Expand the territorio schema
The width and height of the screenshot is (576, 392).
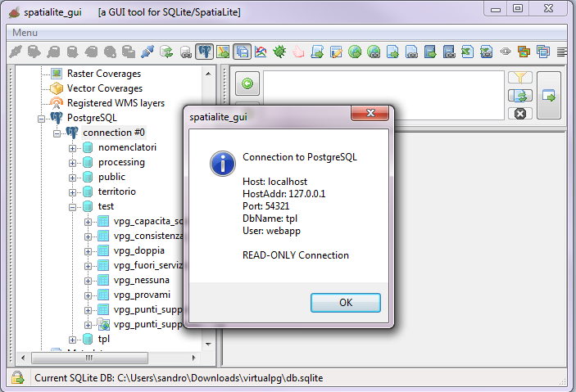[72, 192]
